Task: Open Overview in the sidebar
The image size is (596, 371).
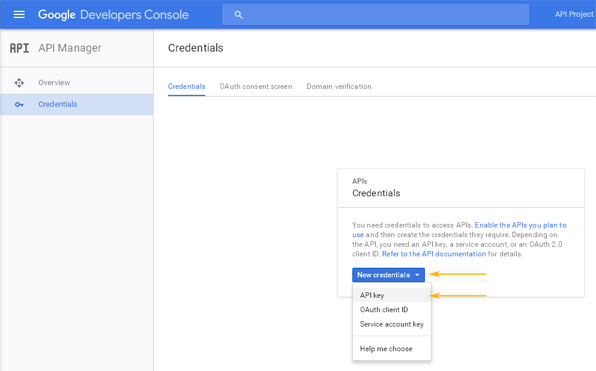Action: coord(77,83)
